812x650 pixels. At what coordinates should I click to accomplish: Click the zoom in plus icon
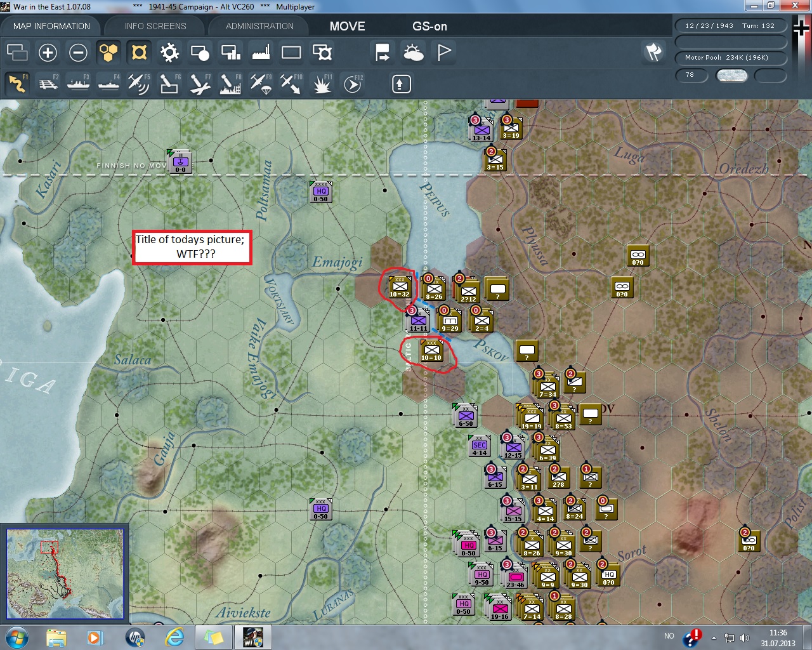coord(48,52)
